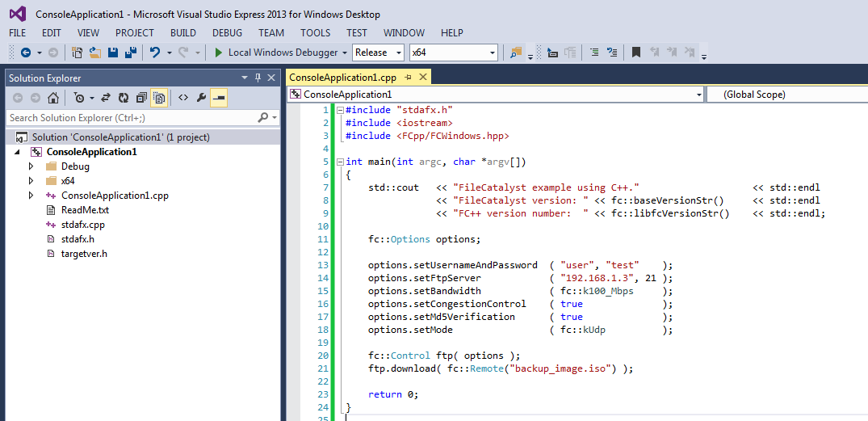Click the Undo arrow icon

[153, 53]
